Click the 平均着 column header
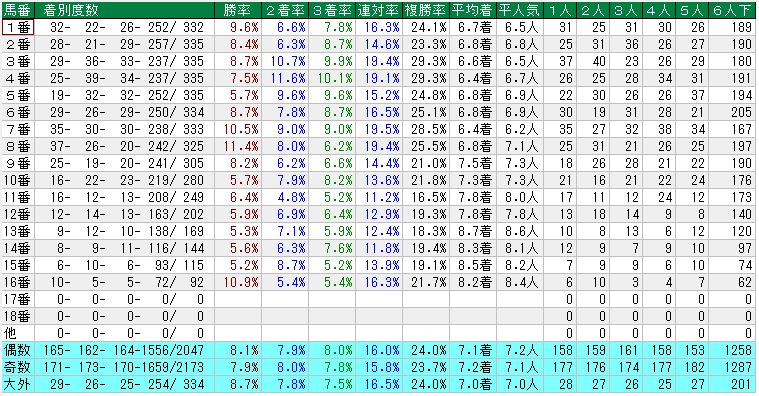 click(x=472, y=10)
